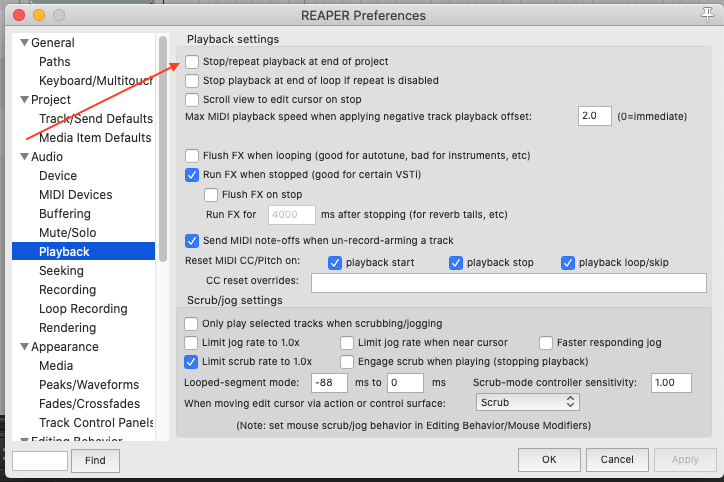Select Media Item Defaults page
Image resolution: width=724 pixels, height=482 pixels.
(95, 138)
